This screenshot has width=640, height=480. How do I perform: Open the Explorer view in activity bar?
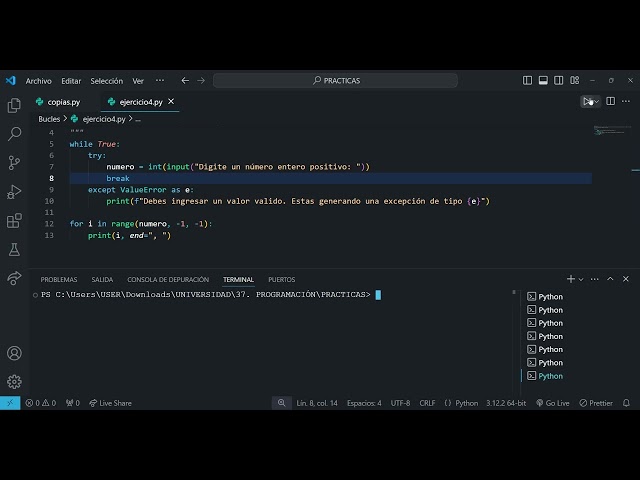14,105
